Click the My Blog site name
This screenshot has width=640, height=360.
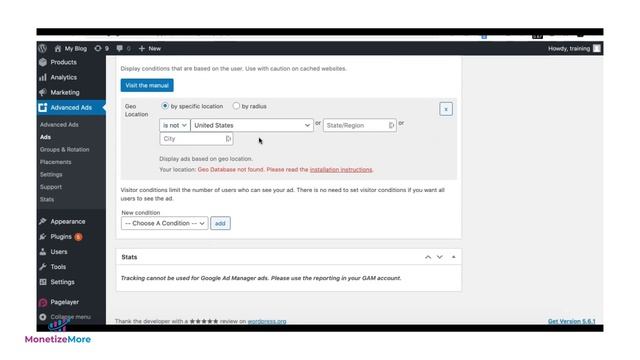point(76,48)
